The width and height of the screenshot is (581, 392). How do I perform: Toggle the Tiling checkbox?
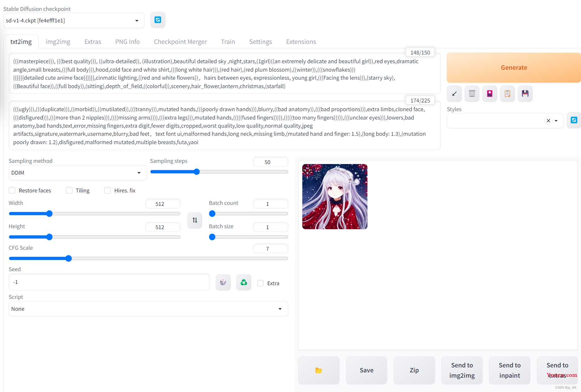[69, 190]
